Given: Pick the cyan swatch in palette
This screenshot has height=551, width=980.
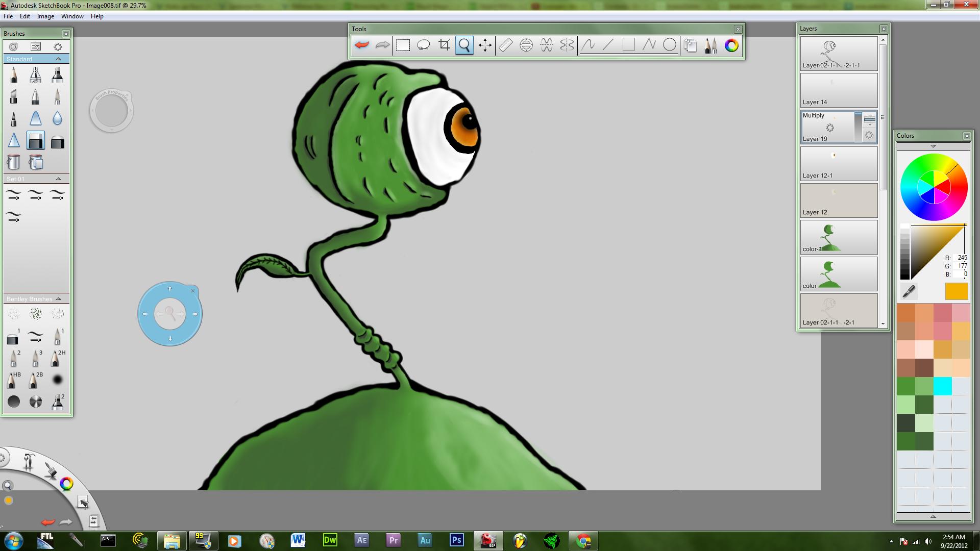Looking at the screenshot, I should [x=942, y=386].
